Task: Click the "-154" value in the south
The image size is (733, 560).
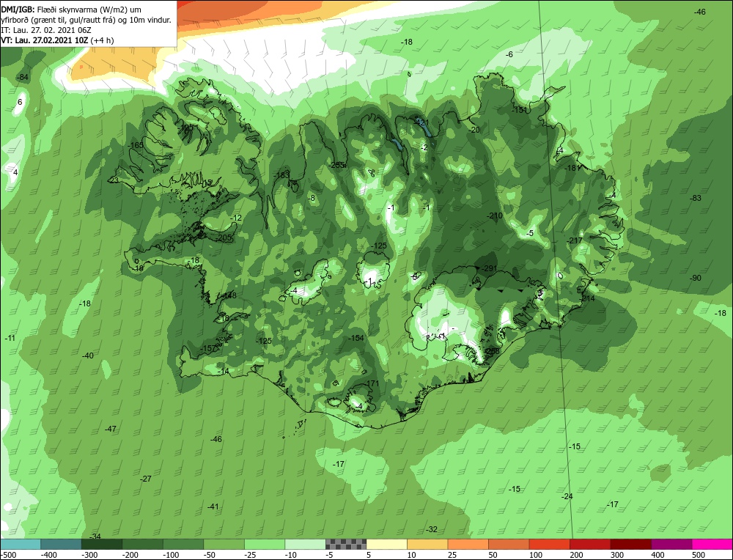Action: [x=356, y=338]
